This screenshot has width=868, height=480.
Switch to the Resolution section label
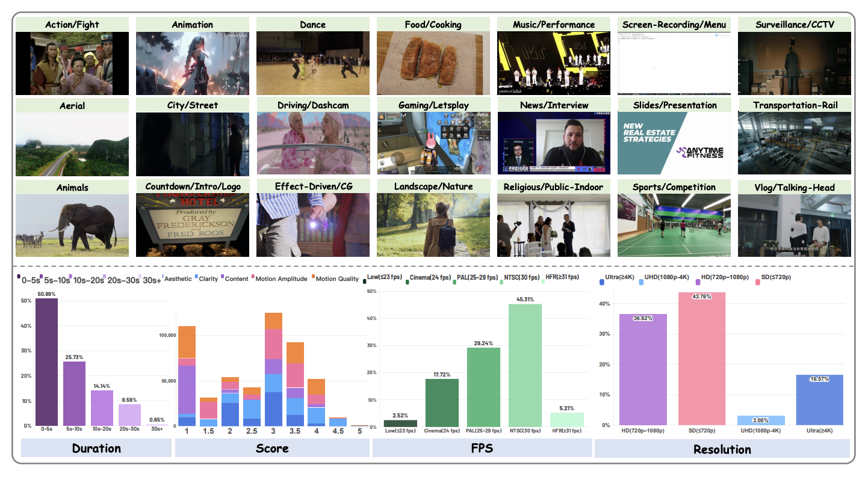tap(722, 449)
